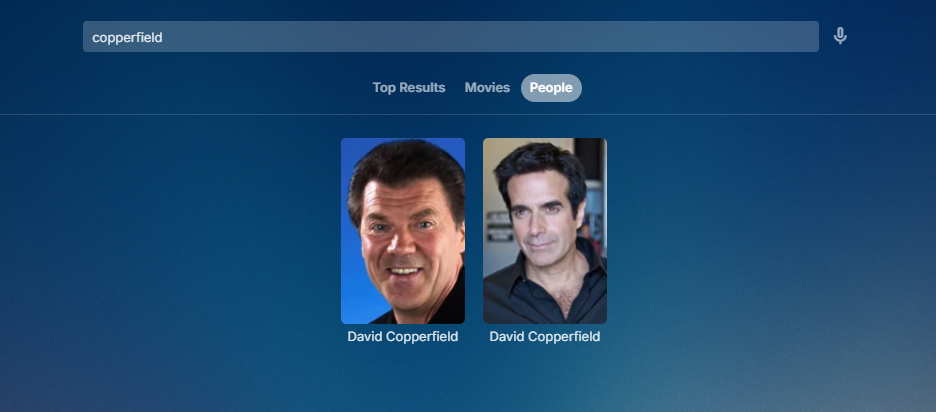
Task: Tap the mic button beside the search bar
Action: click(x=840, y=36)
